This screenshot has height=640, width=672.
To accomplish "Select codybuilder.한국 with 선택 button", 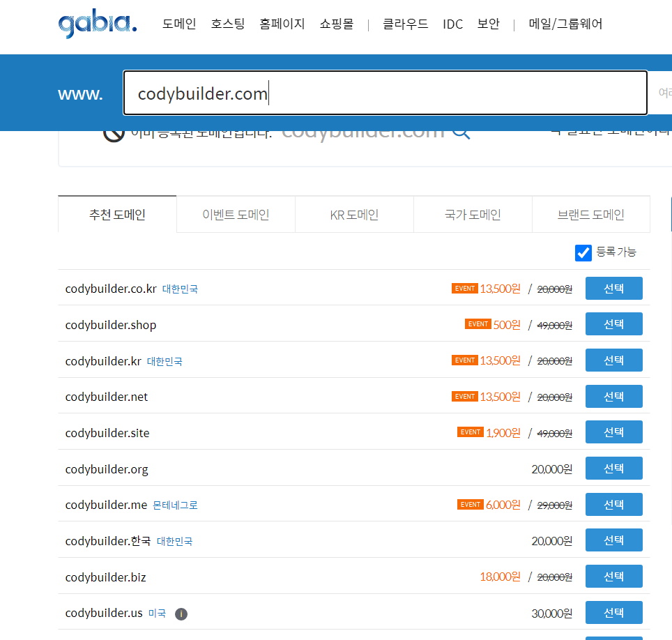I will [613, 540].
